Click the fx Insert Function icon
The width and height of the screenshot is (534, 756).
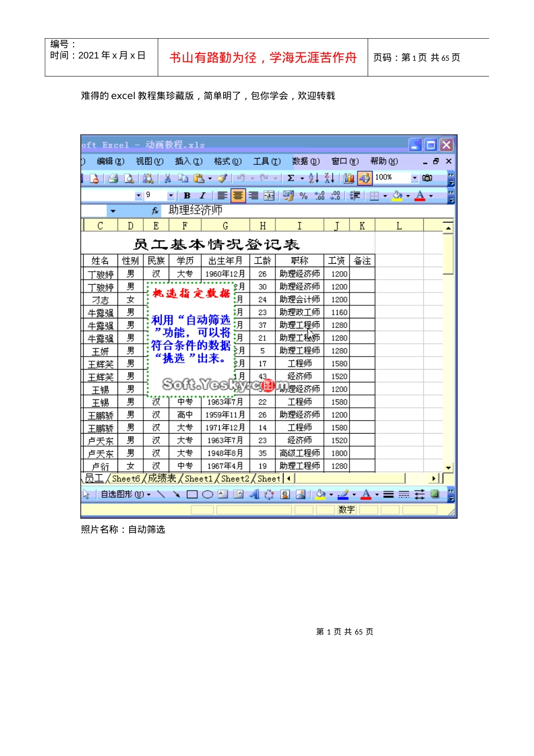point(155,211)
